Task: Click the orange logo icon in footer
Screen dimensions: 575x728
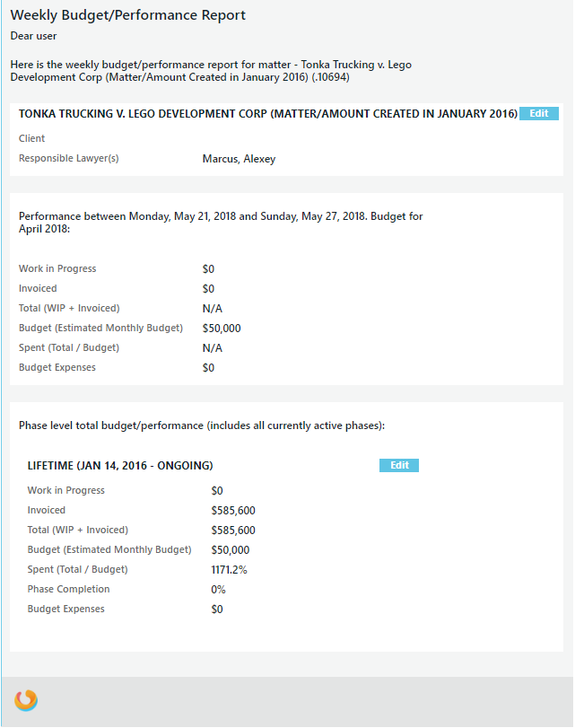Action: tap(26, 700)
